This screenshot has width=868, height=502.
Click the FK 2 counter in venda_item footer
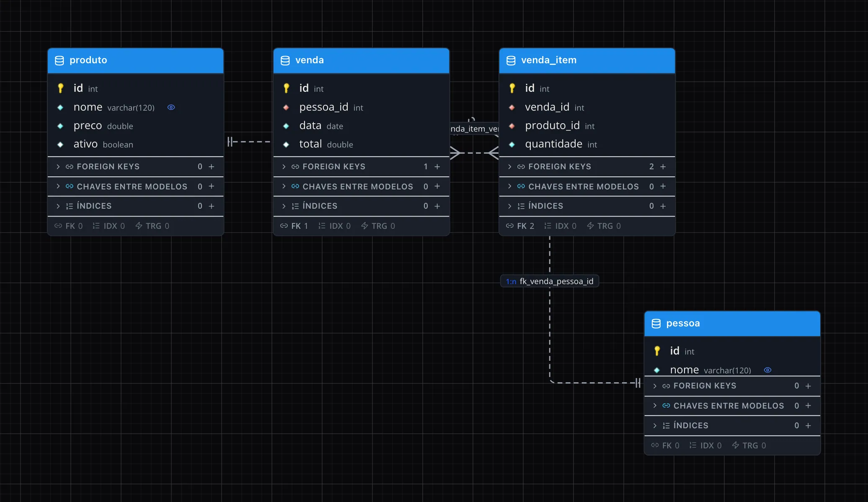(520, 226)
